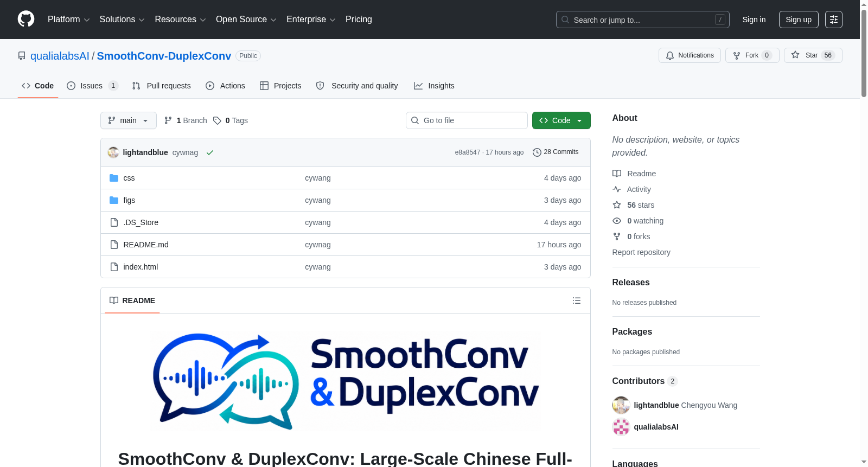Open the qualialabsAI owner link
Image resolution: width=868 pixels, height=467 pixels.
(x=60, y=56)
